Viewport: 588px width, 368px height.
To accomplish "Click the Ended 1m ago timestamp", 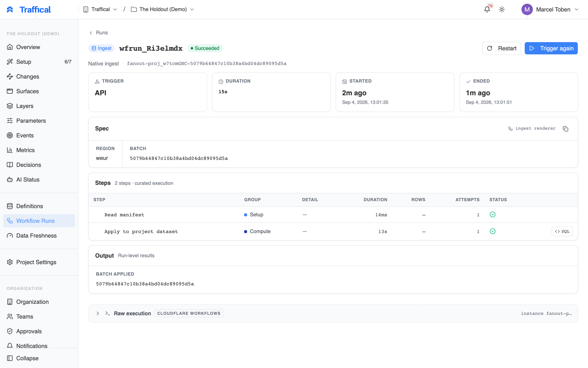I will click(478, 93).
